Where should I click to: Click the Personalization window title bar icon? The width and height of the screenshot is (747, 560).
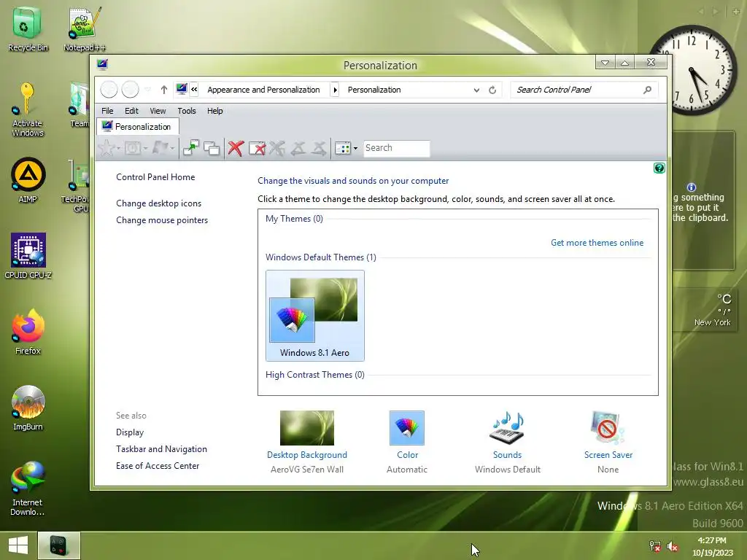click(102, 65)
